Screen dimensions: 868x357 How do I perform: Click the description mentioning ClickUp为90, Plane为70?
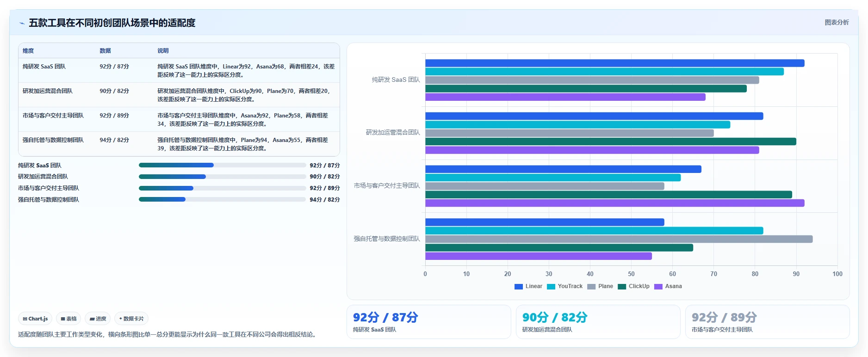(243, 95)
